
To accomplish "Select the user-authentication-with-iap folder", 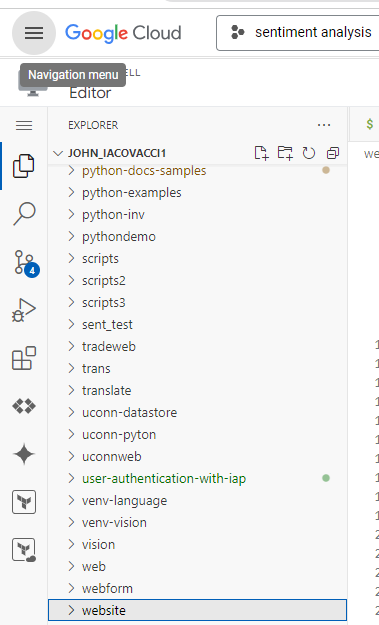I will 198,478.
